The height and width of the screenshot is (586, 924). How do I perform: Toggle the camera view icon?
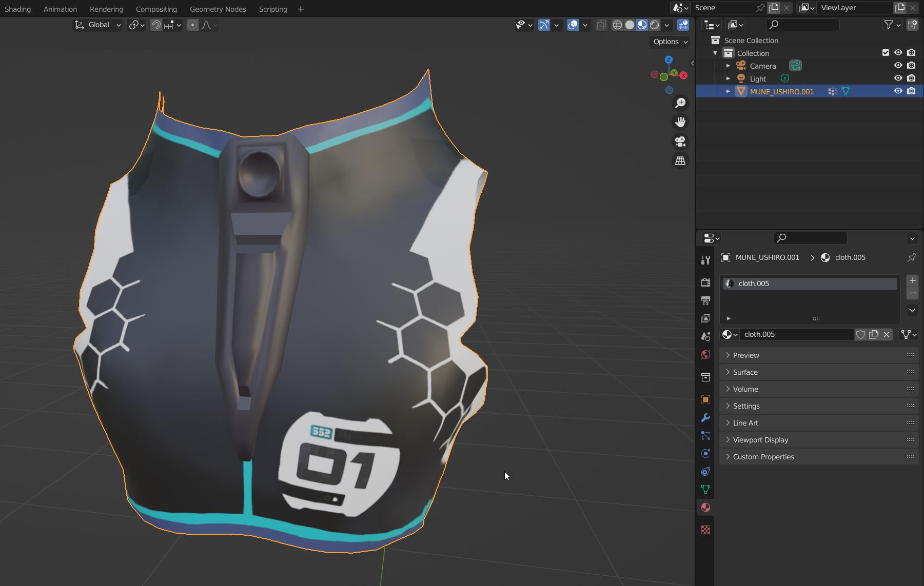click(680, 142)
